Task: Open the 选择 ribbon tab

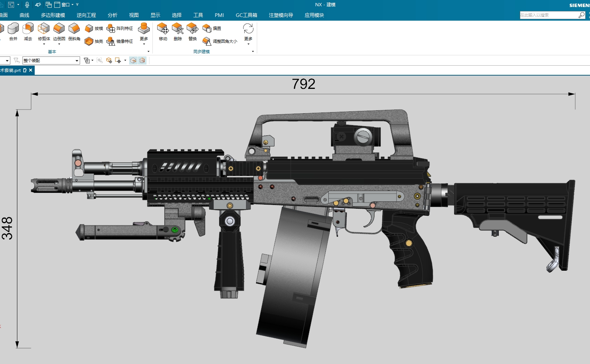Action: (x=177, y=15)
